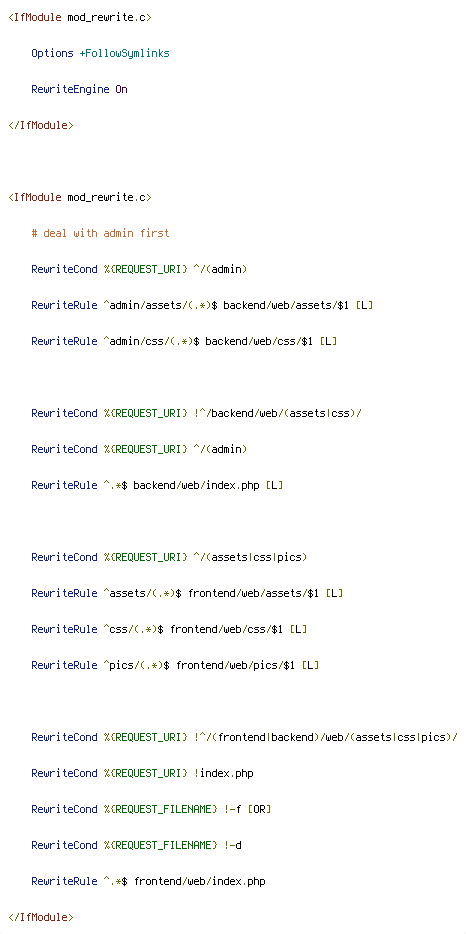Click the backend/web/index.php RewriteRule line
This screenshot has width=466, height=934.
tap(157, 485)
